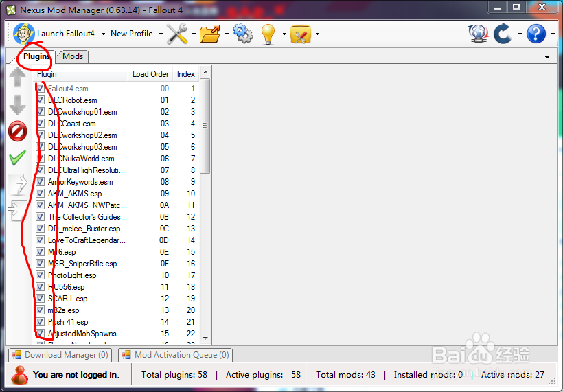
Task: Sort by the Index column header
Action: (185, 74)
